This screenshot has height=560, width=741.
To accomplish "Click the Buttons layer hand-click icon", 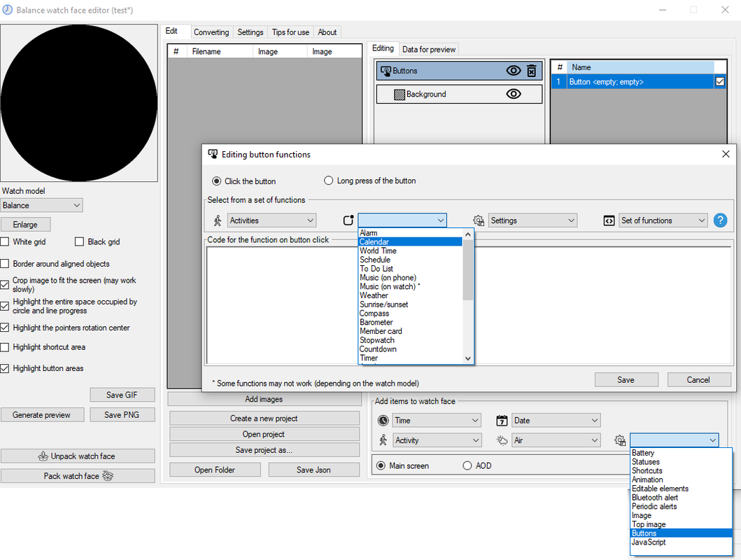I will click(386, 71).
